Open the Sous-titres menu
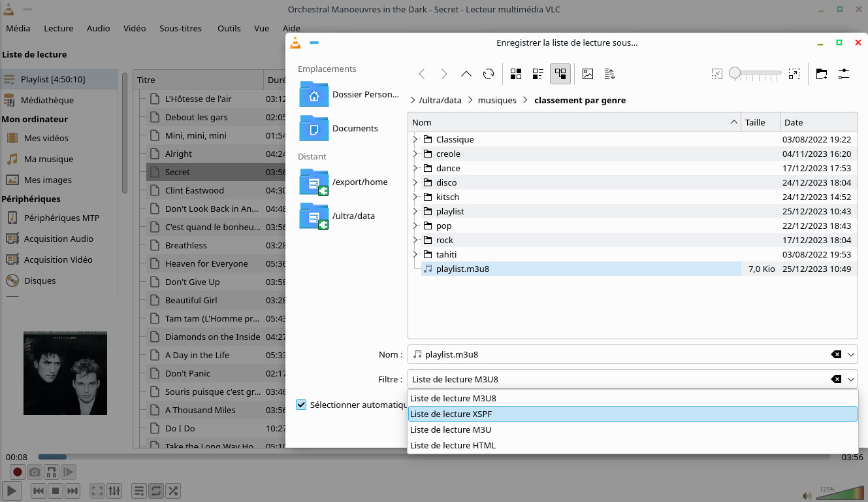The width and height of the screenshot is (868, 502). 180,28
